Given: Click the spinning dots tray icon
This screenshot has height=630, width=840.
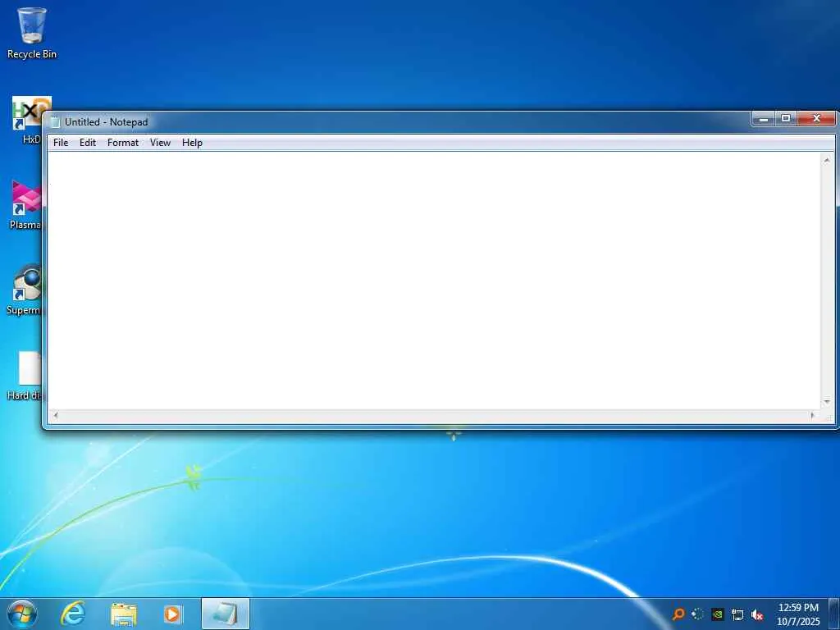Looking at the screenshot, I should (x=697, y=614).
